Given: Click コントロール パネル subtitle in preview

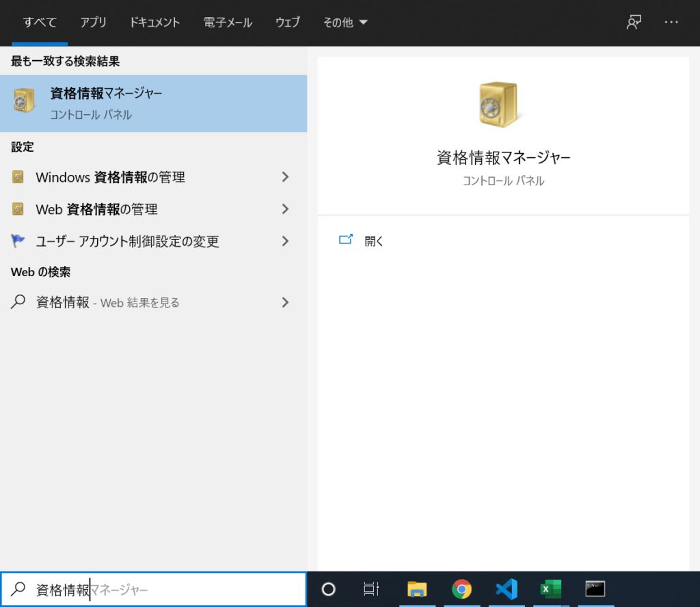Looking at the screenshot, I should click(503, 180).
